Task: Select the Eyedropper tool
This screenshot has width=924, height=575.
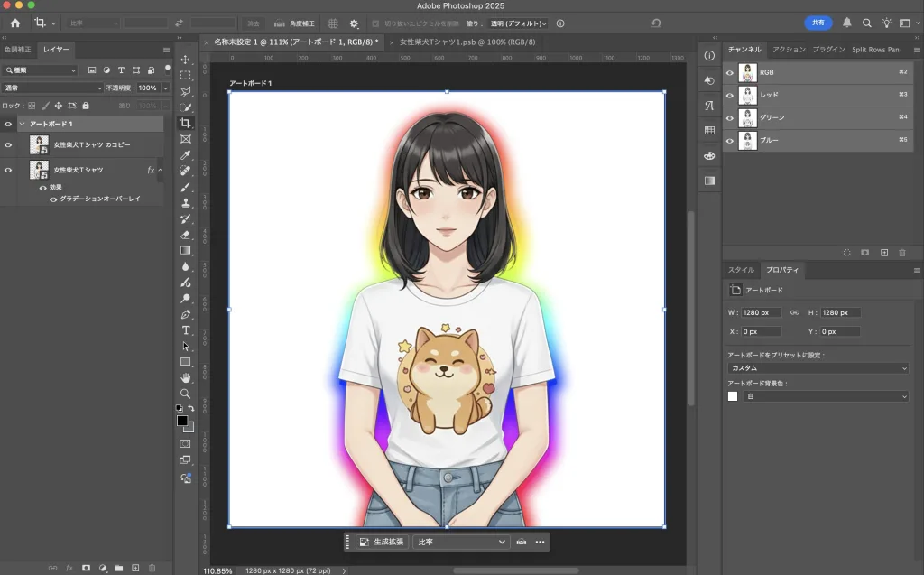Action: (186, 155)
